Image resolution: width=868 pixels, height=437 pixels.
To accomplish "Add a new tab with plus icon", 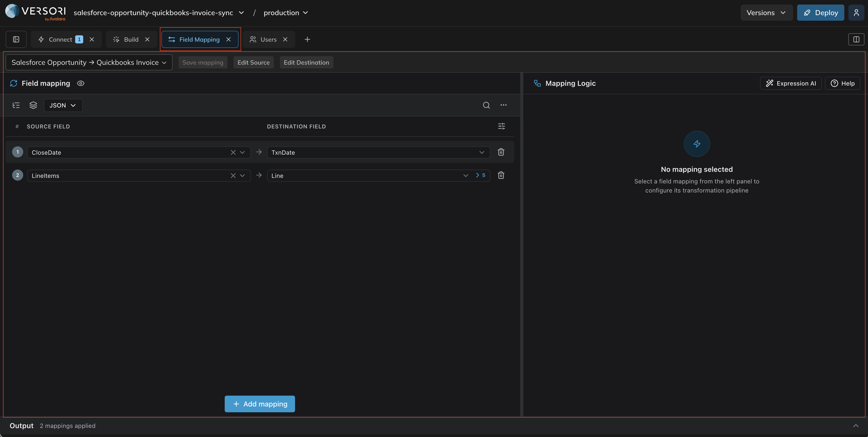I will (x=307, y=39).
